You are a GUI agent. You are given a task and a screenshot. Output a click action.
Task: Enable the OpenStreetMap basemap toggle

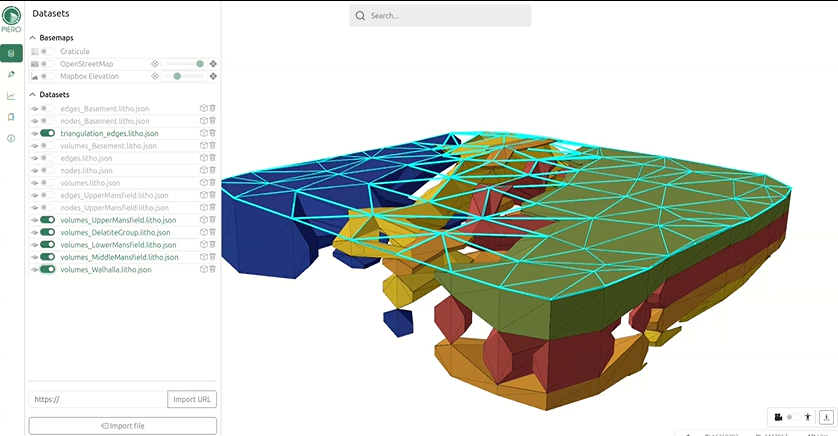click(x=48, y=64)
